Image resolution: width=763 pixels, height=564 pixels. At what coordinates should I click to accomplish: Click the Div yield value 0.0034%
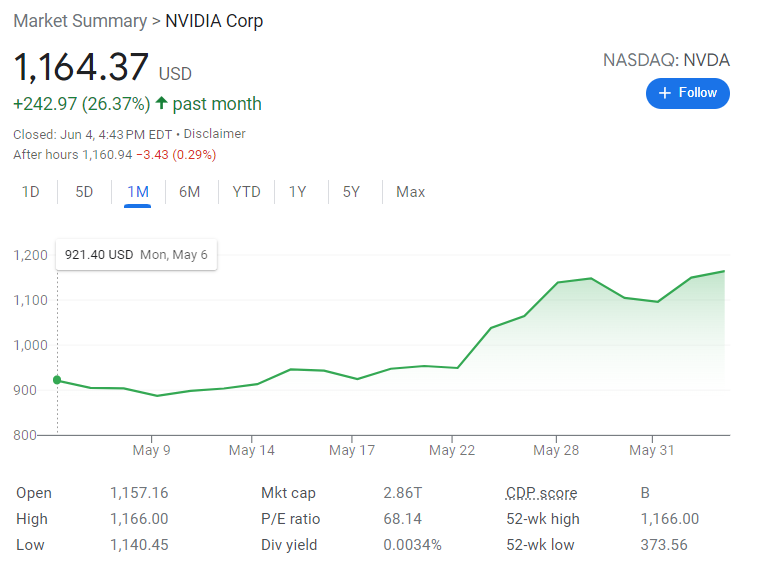[412, 545]
